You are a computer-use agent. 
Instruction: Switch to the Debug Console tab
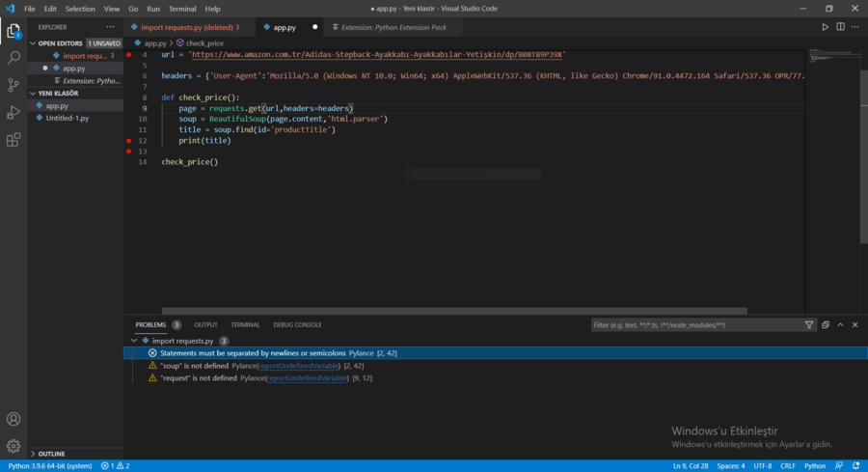coord(297,325)
